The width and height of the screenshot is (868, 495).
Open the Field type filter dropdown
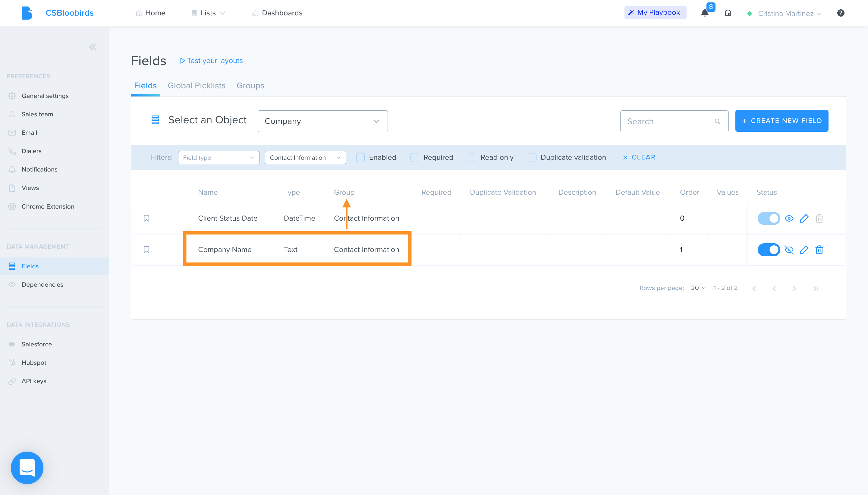219,157
